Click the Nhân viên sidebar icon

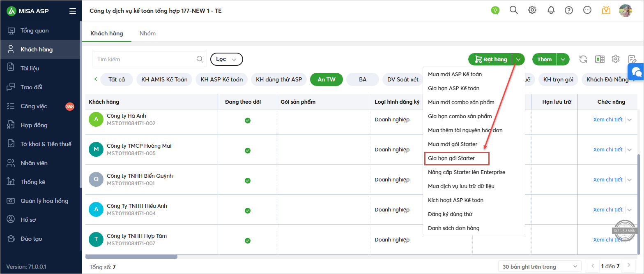[x=11, y=163]
